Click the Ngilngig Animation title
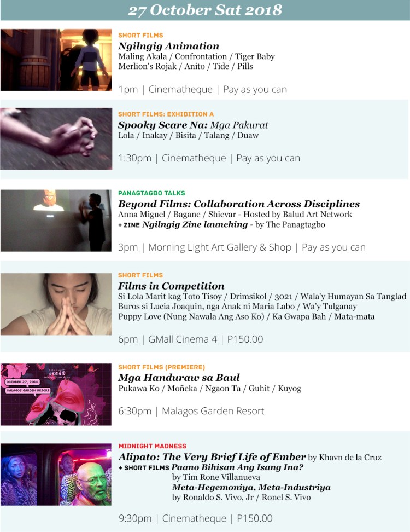The height and width of the screenshot is (532, 410). click(x=169, y=46)
